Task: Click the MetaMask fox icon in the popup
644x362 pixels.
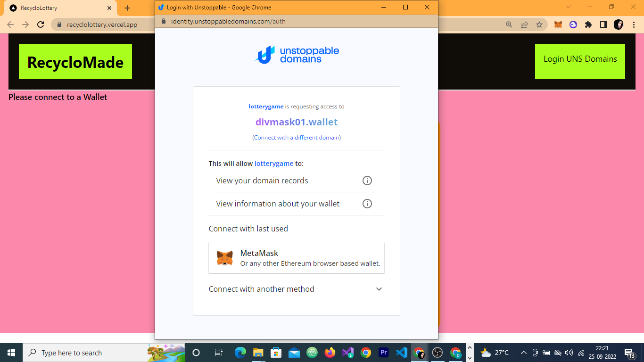Action: point(224,258)
